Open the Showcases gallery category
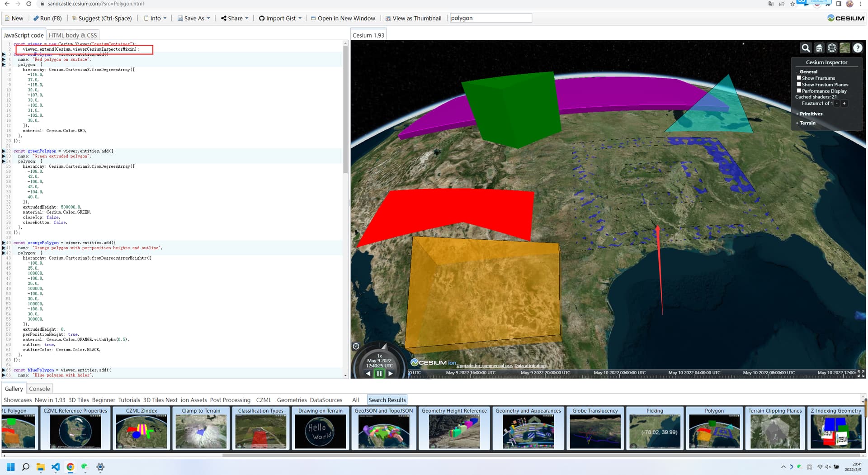 [18, 400]
